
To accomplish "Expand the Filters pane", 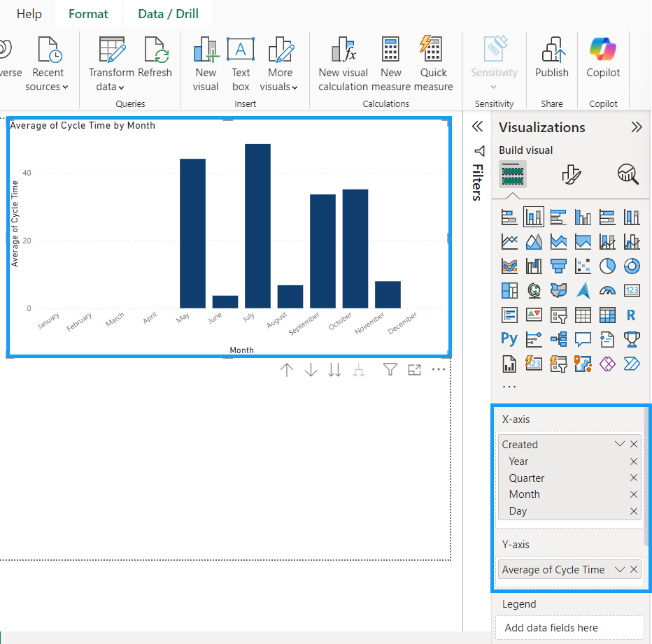I will [x=478, y=127].
